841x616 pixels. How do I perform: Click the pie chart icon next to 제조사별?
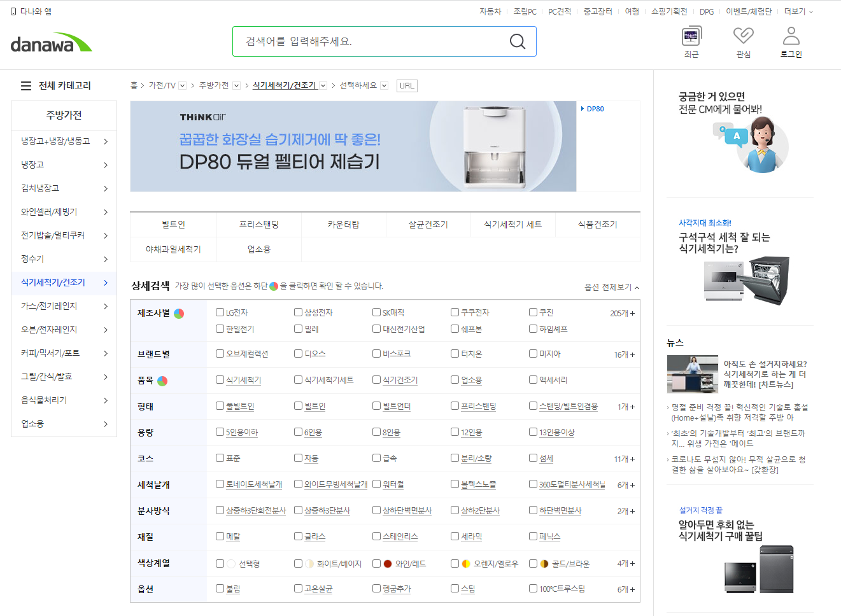pos(179,314)
